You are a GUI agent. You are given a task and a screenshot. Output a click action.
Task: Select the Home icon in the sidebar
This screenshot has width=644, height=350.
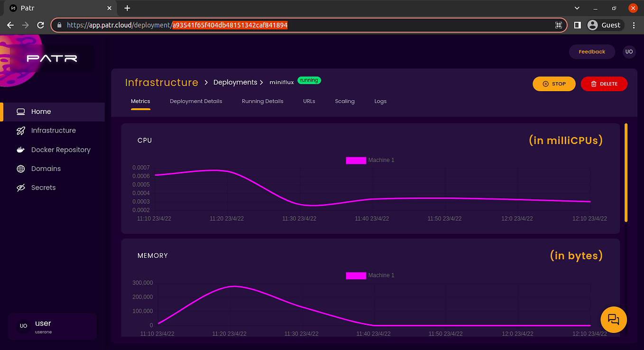[20, 111]
